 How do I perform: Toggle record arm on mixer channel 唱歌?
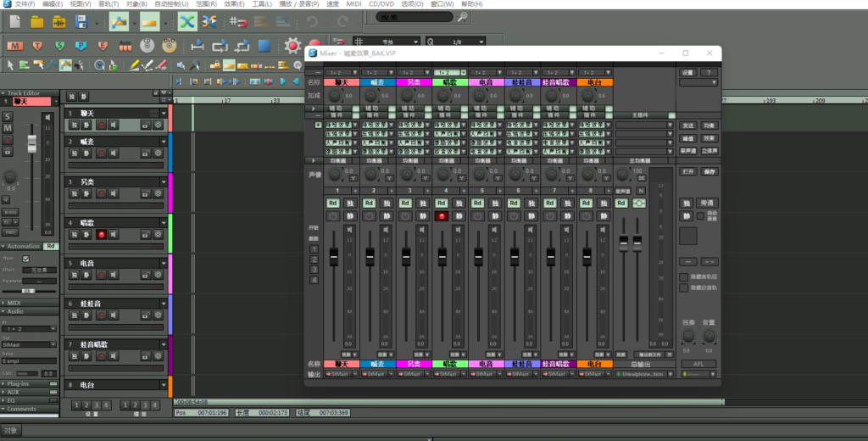(x=441, y=216)
